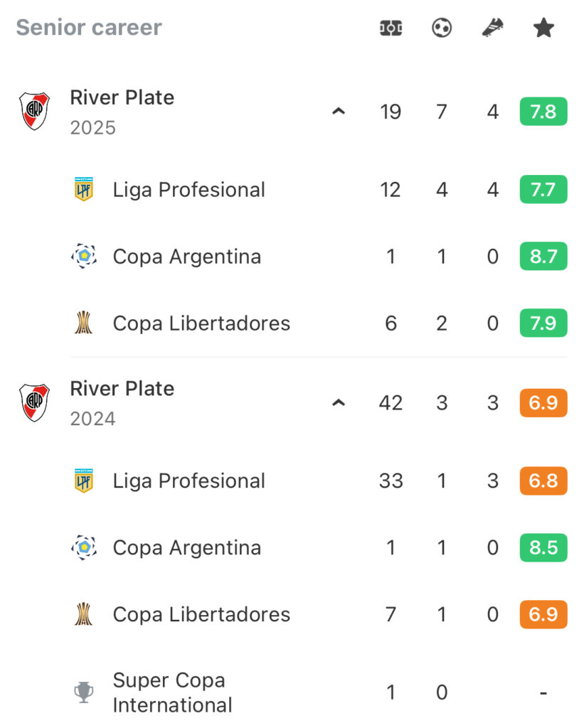The image size is (584, 728).
Task: Select Copa Libertadores row under 2025
Action: coord(319,323)
